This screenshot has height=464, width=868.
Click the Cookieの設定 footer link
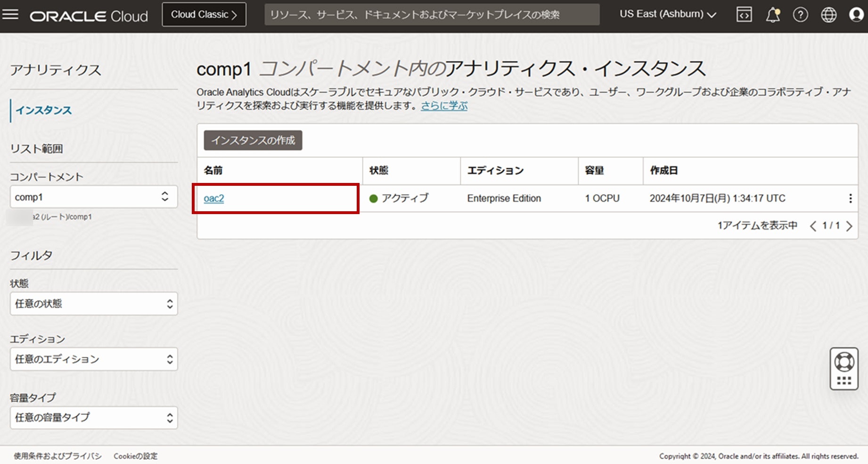tap(136, 456)
